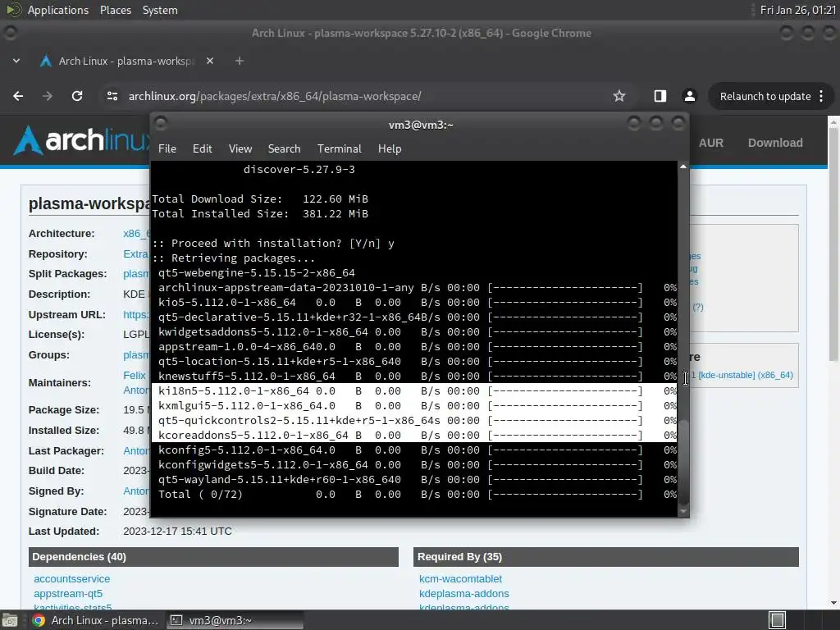Click the show desktop icon in taskbar
This screenshot has width=840, height=630.
9,620
